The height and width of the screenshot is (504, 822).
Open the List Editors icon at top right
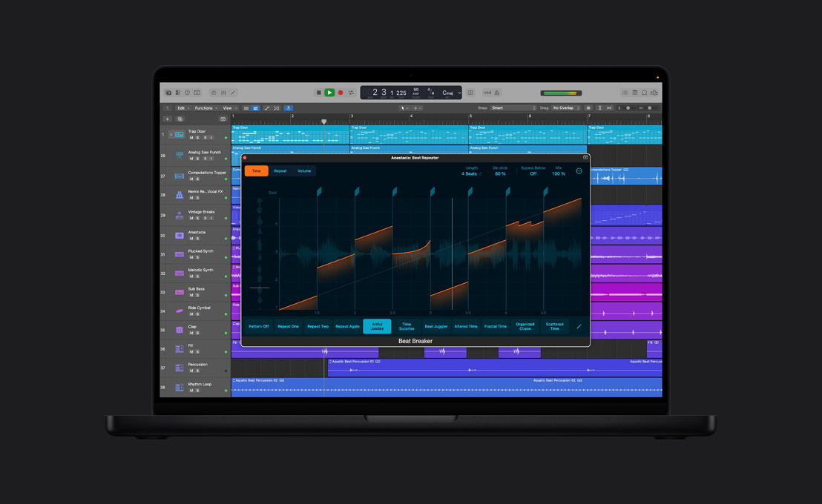point(625,93)
